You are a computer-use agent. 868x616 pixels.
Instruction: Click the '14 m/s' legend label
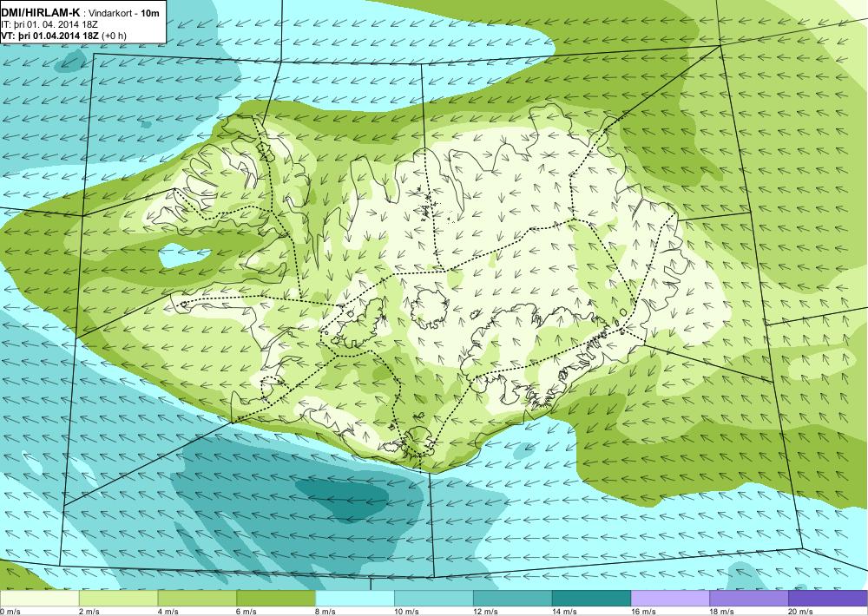click(565, 612)
